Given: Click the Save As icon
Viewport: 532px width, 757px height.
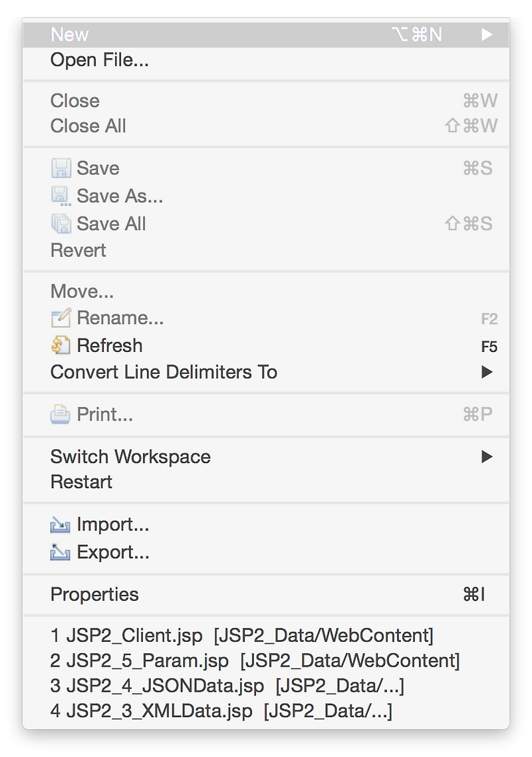Looking at the screenshot, I should pyautogui.click(x=61, y=196).
